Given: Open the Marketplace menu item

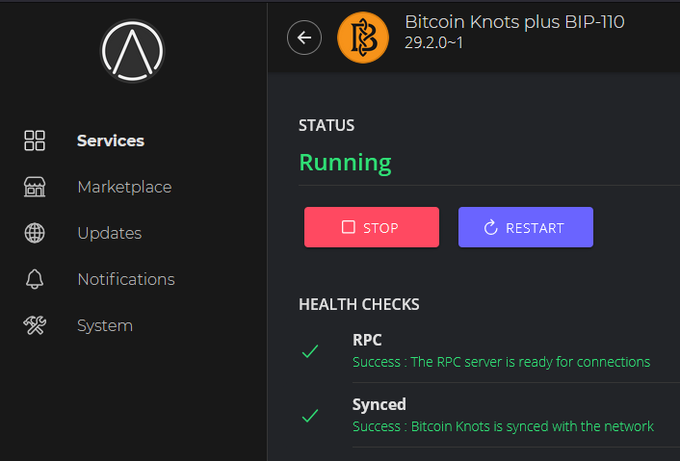Looking at the screenshot, I should pos(124,187).
